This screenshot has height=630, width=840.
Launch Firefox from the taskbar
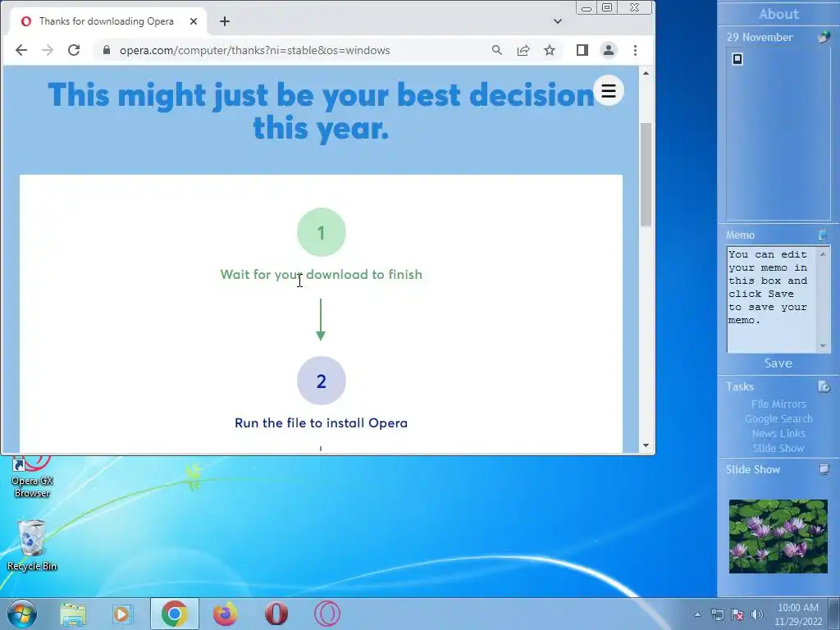tap(225, 614)
